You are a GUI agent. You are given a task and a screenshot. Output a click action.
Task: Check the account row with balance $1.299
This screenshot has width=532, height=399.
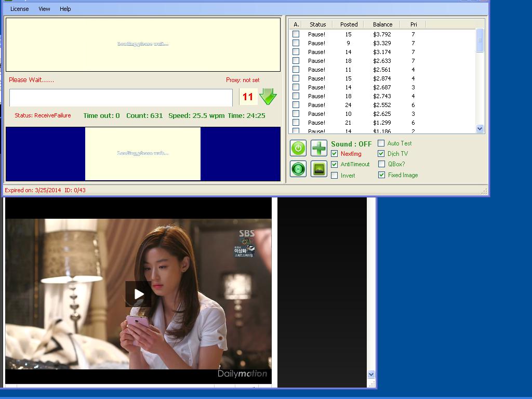[296, 123]
